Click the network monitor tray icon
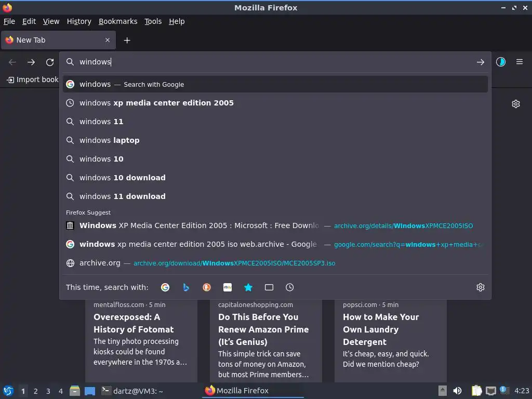Screen dimensions: 532x399 pos(490,391)
